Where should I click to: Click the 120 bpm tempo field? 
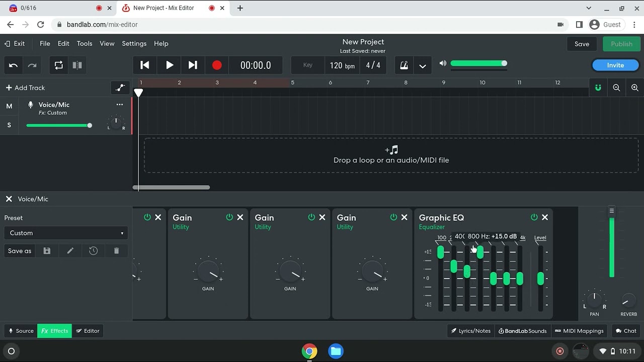tap(342, 65)
